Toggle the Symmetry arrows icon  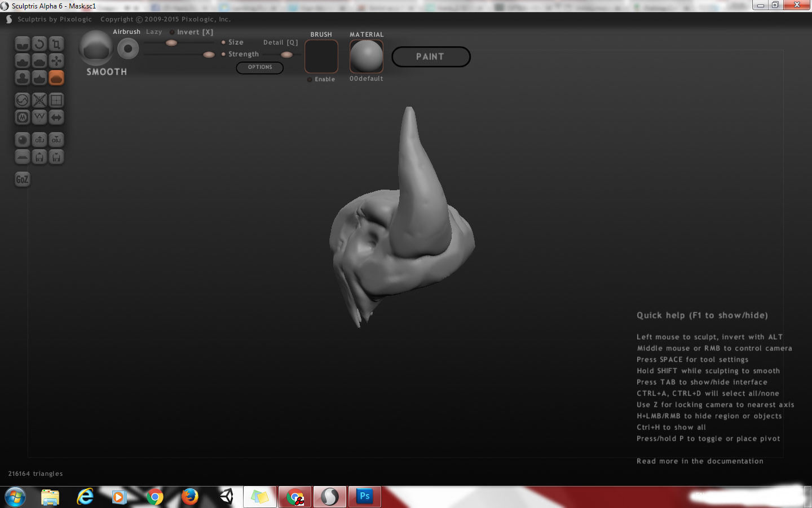[56, 117]
